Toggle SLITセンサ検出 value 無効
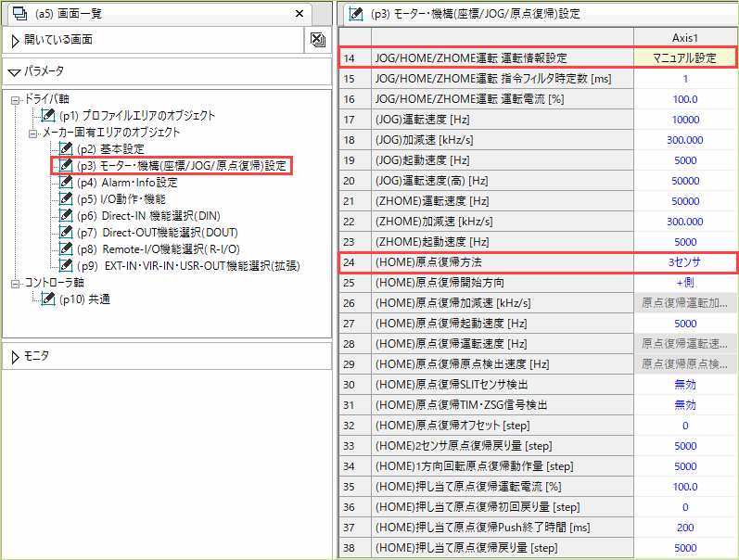Image resolution: width=739 pixels, height=560 pixels. click(x=685, y=385)
